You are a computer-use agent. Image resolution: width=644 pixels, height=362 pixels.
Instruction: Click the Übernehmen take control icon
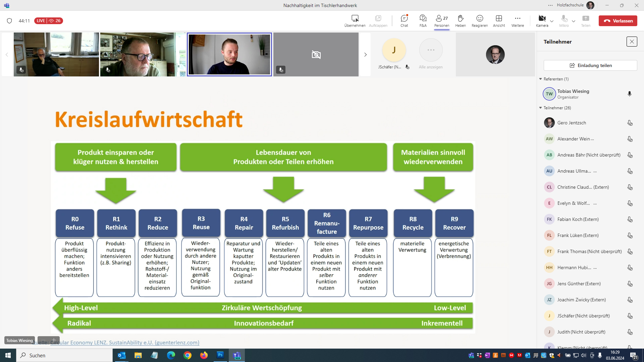point(355,19)
